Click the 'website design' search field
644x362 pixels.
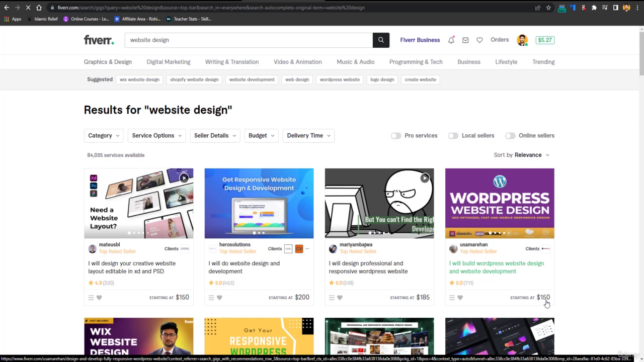[249, 40]
